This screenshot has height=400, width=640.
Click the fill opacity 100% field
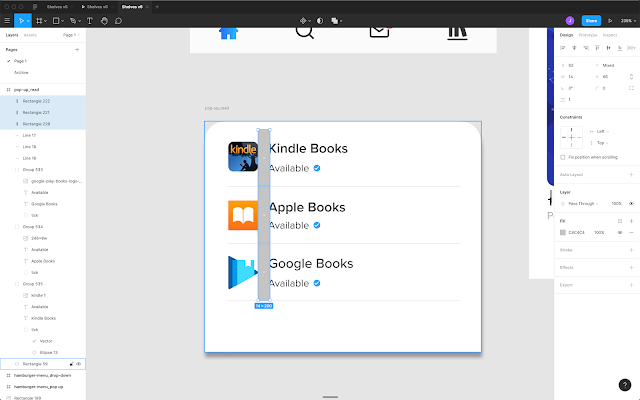click(599, 233)
